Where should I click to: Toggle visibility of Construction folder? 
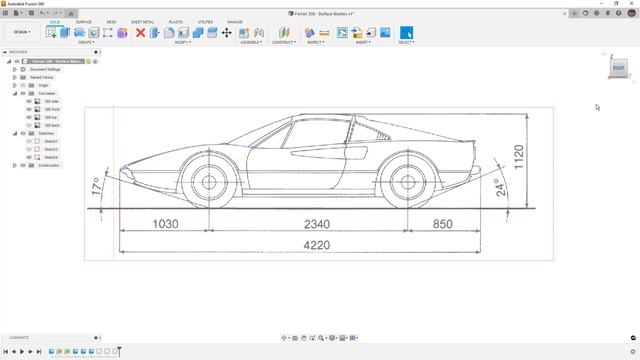tap(23, 165)
